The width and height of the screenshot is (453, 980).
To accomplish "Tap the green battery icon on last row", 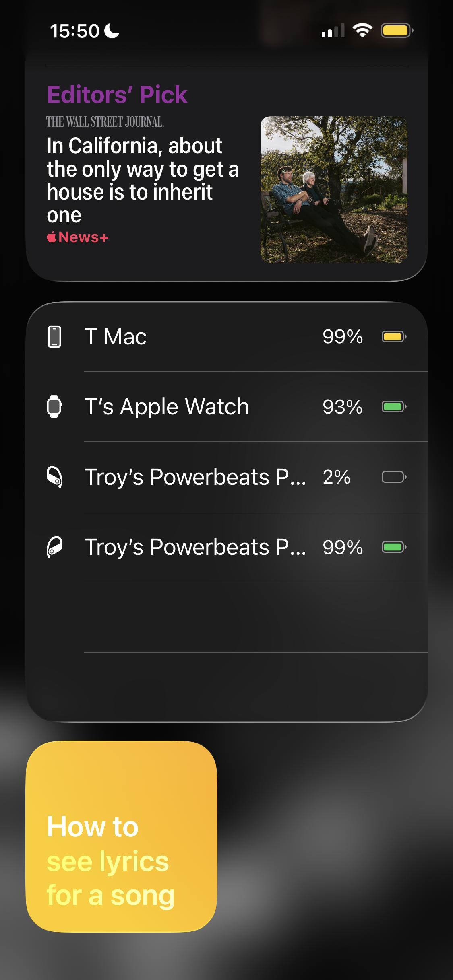I will (x=394, y=547).
